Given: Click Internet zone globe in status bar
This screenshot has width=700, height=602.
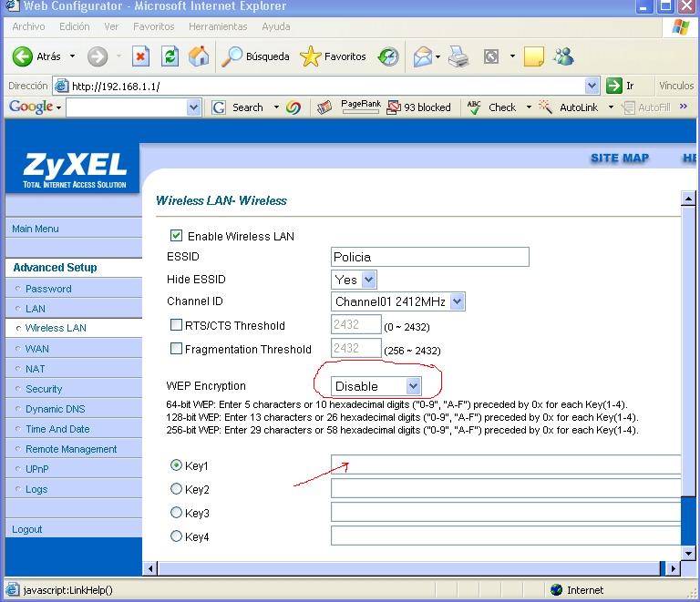Looking at the screenshot, I should [x=556, y=590].
